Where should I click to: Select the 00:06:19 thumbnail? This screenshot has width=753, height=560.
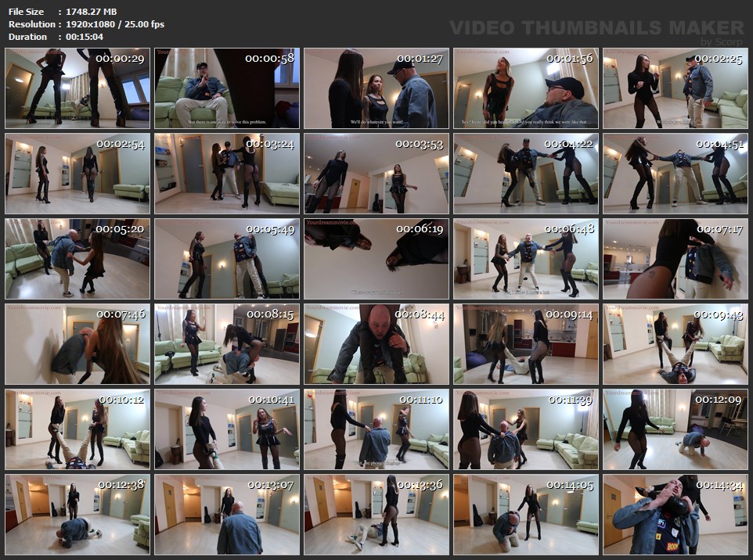376,259
